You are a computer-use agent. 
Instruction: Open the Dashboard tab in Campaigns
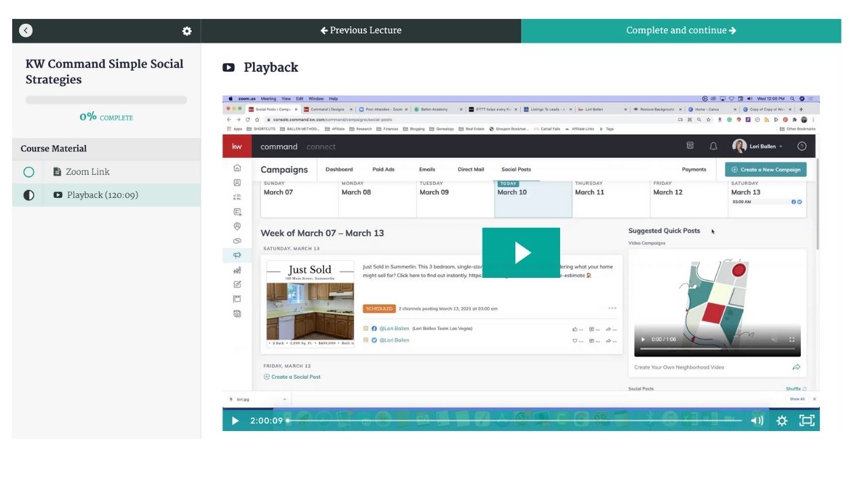339,169
